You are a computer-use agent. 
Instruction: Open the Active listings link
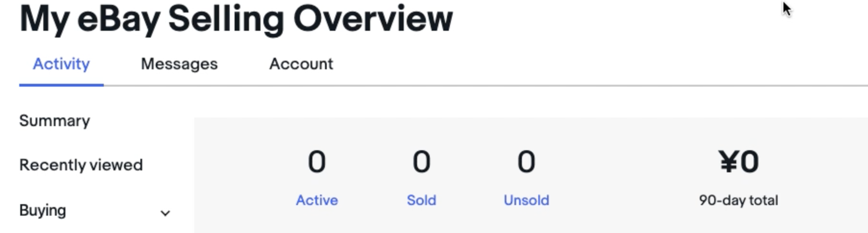(x=317, y=200)
